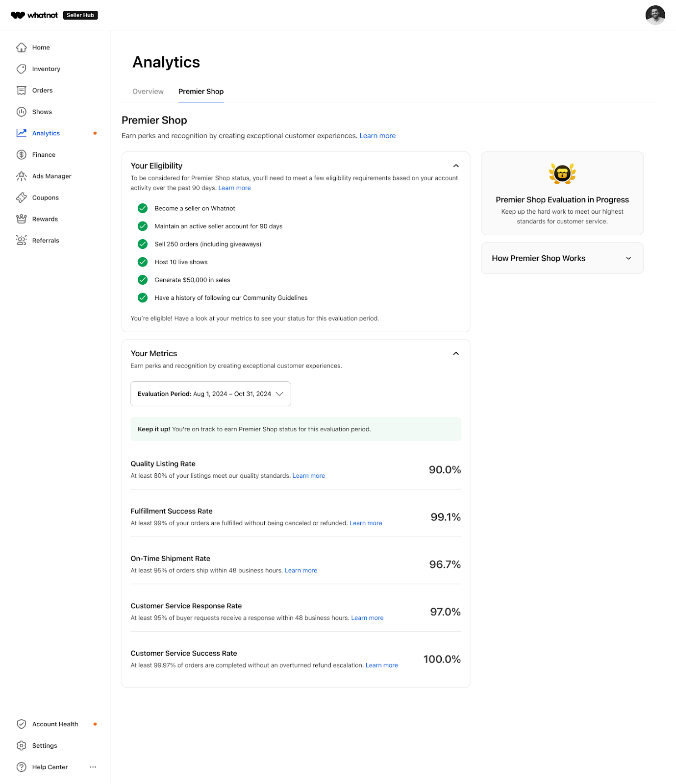Click the Orders receipt icon in sidebar
The width and height of the screenshot is (676, 784).
click(x=21, y=91)
